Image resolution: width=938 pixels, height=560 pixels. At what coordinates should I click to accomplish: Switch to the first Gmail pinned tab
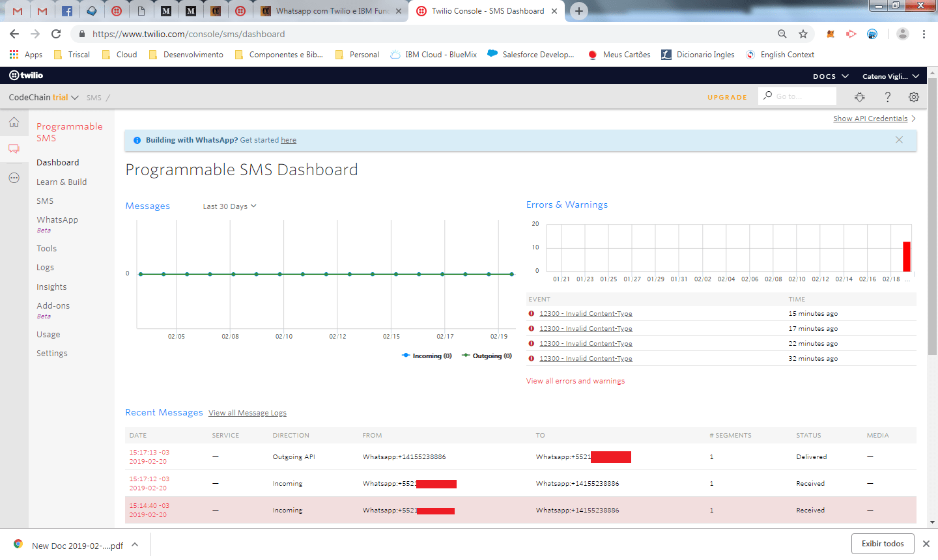pos(18,11)
